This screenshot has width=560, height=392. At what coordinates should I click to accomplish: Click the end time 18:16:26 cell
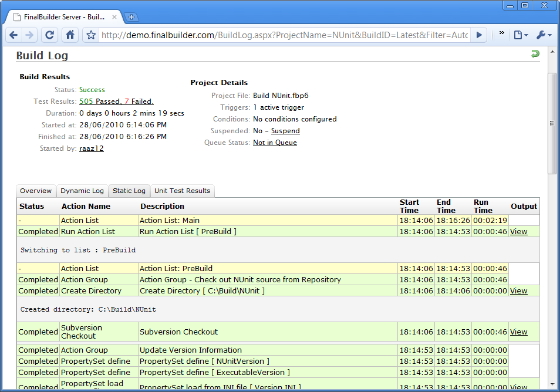(453, 220)
